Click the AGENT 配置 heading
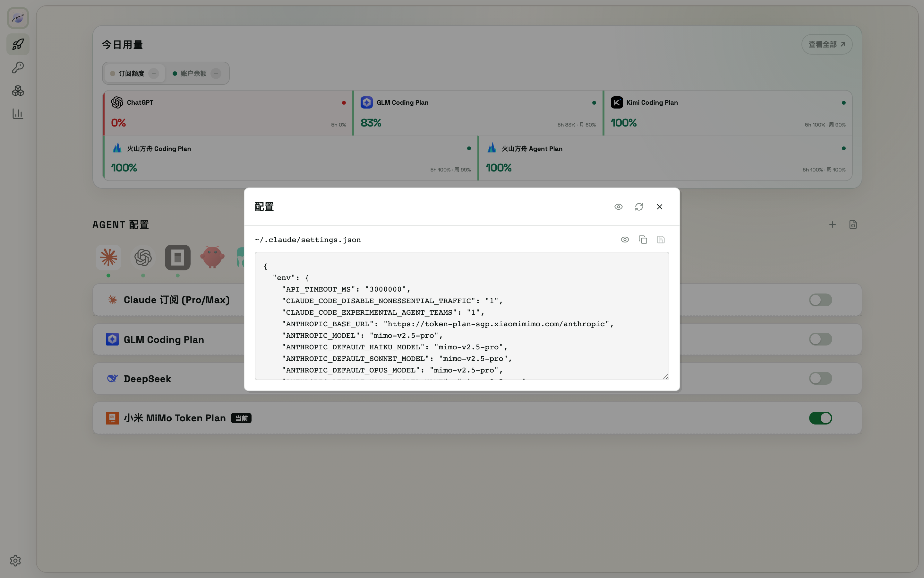The height and width of the screenshot is (578, 924). [x=121, y=225]
